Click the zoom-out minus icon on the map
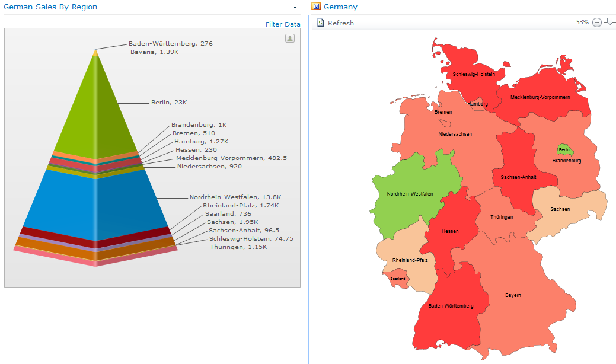The width and height of the screenshot is (616, 364). point(596,23)
